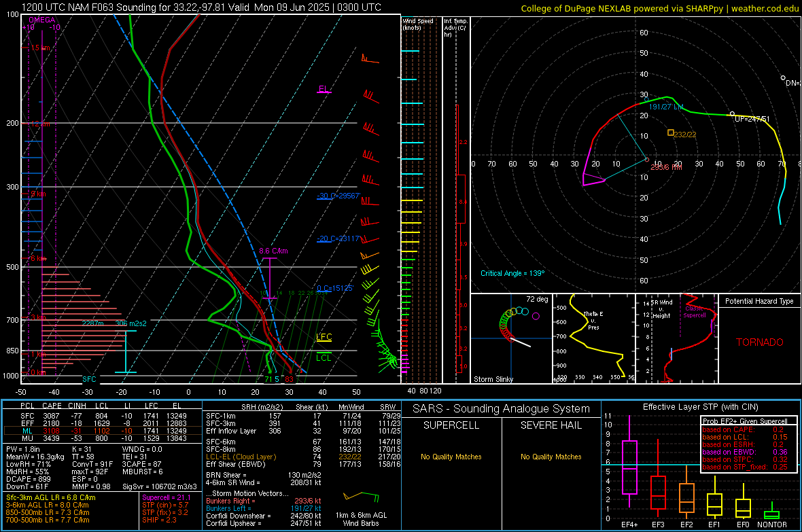Click the 700-500mb LR = 7.7 C/km line

click(x=48, y=520)
